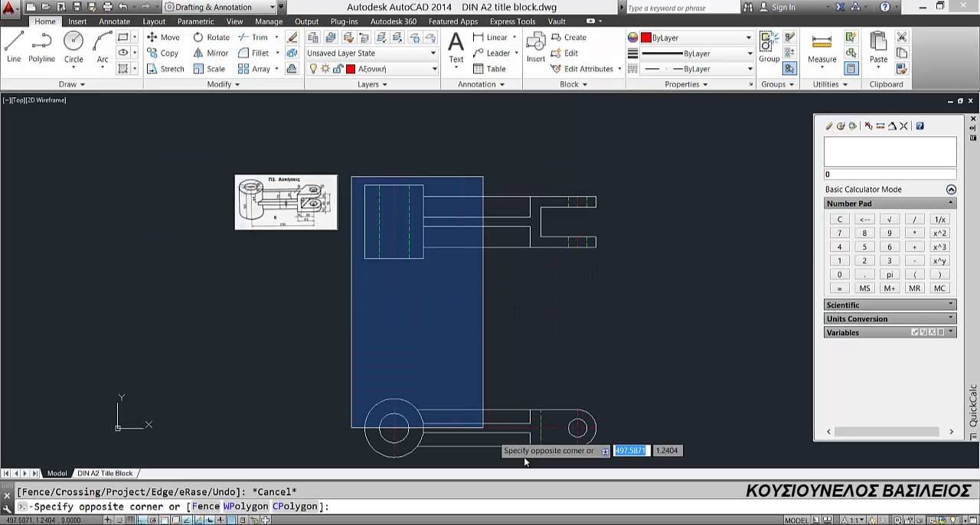This screenshot has width=980, height=525.
Task: Click Create block
Action: [x=568, y=37]
